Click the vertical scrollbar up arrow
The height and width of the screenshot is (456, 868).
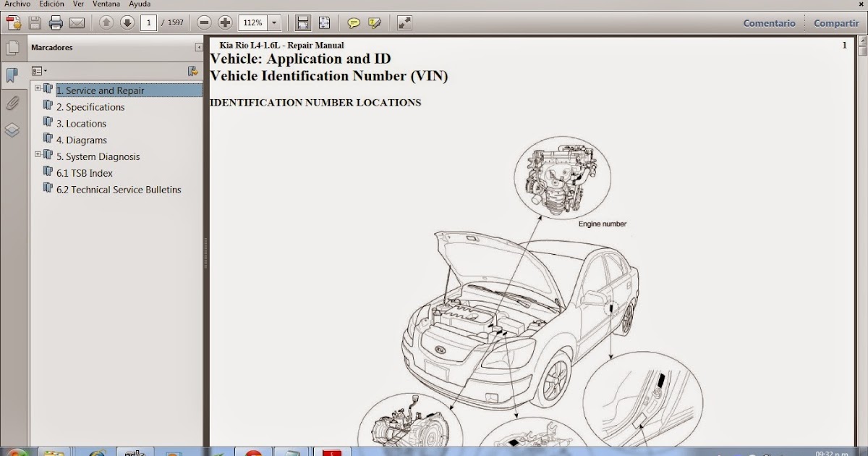tap(862, 42)
